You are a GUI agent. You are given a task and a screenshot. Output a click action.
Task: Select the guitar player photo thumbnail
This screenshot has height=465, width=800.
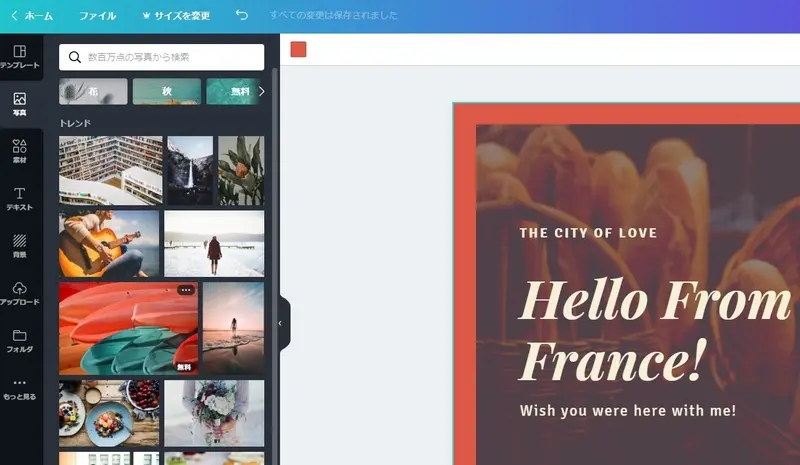point(108,243)
